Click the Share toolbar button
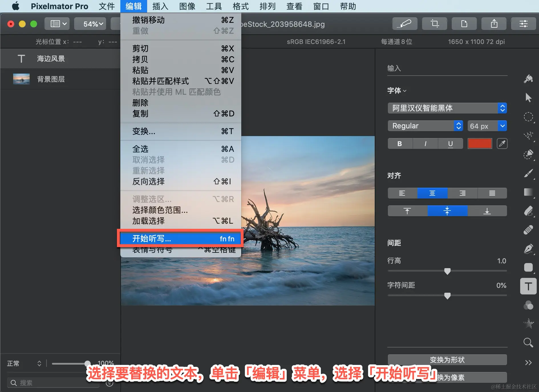 pos(494,24)
